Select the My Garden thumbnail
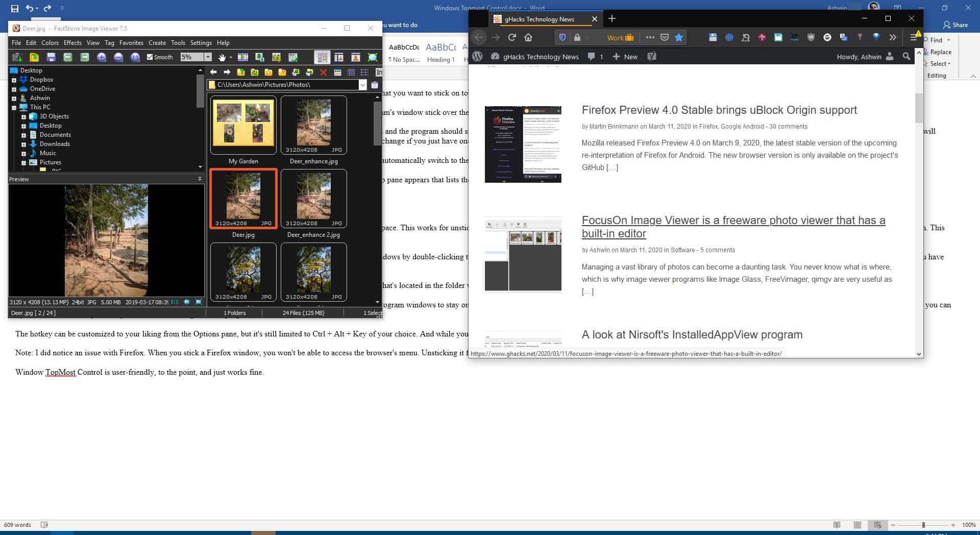Viewport: 980px width, 535px height. (x=243, y=124)
